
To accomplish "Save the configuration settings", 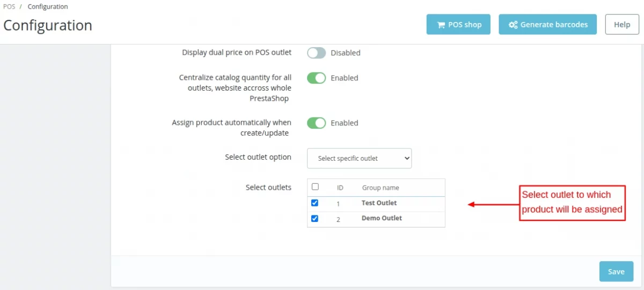I will click(x=616, y=271).
